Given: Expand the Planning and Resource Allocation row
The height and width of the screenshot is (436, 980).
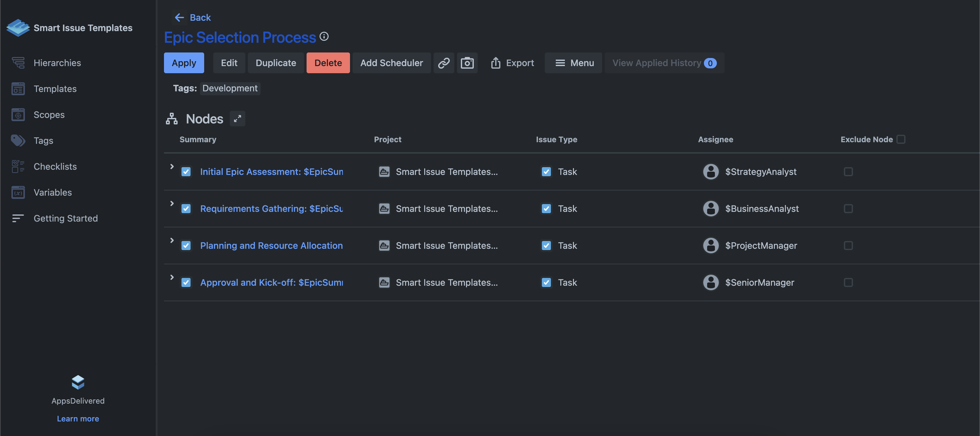Looking at the screenshot, I should [172, 240].
